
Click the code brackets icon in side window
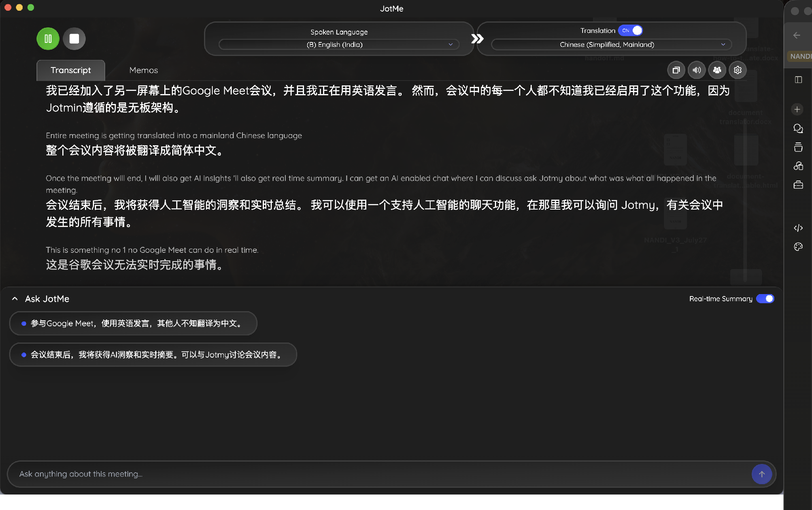(798, 228)
